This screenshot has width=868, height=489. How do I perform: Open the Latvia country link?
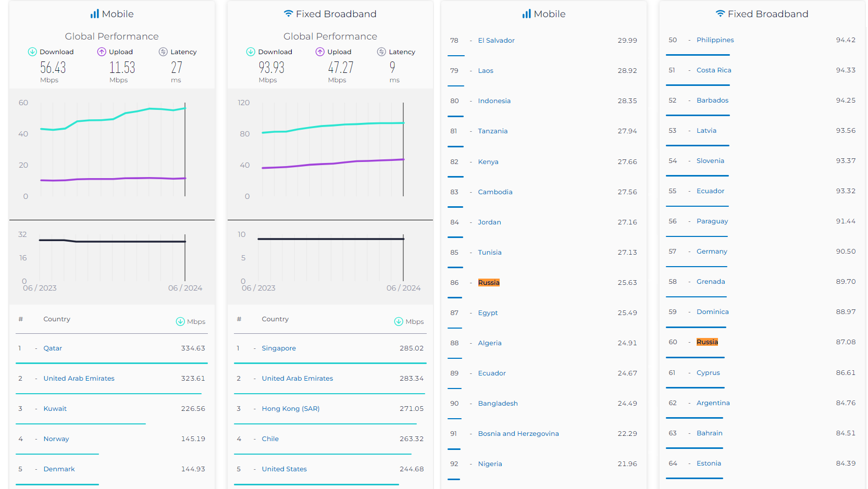pos(706,131)
